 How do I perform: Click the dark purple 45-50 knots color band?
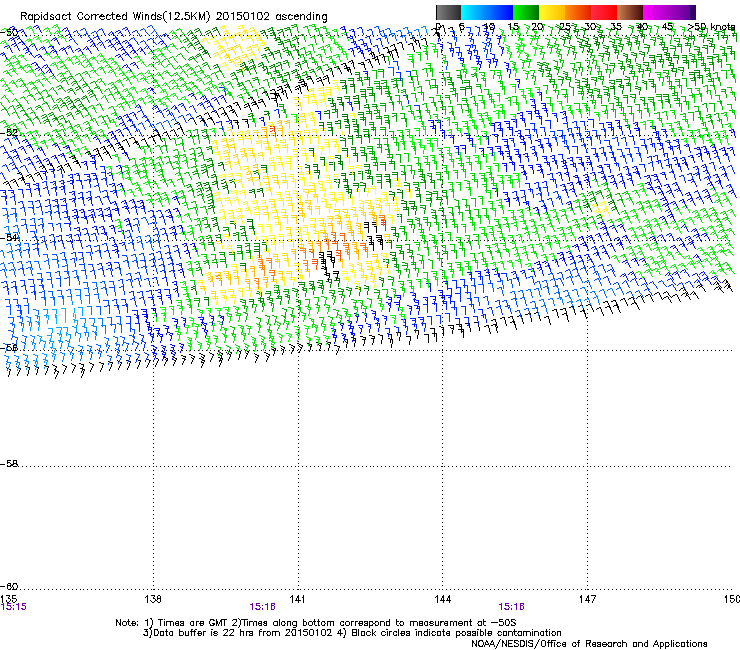tap(682, 12)
